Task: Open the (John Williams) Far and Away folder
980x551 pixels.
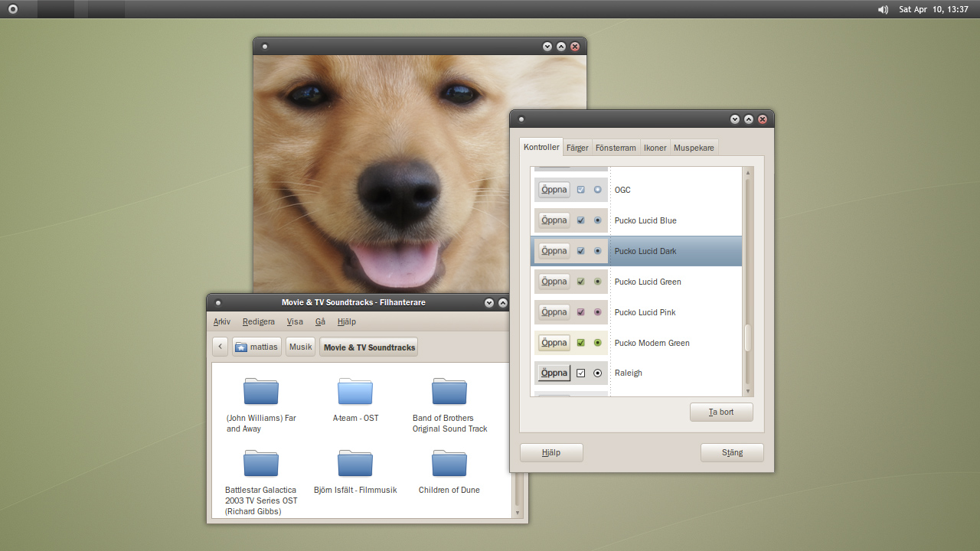Action: point(261,391)
